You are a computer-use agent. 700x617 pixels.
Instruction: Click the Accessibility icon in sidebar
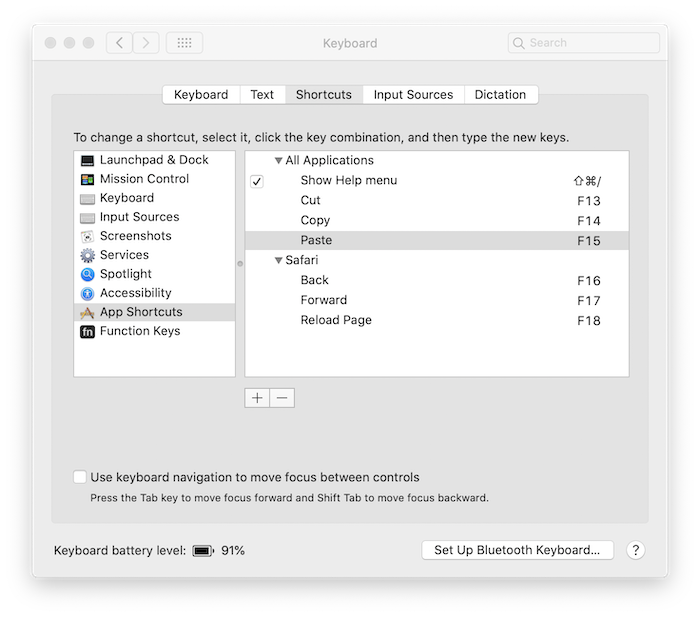click(x=87, y=293)
